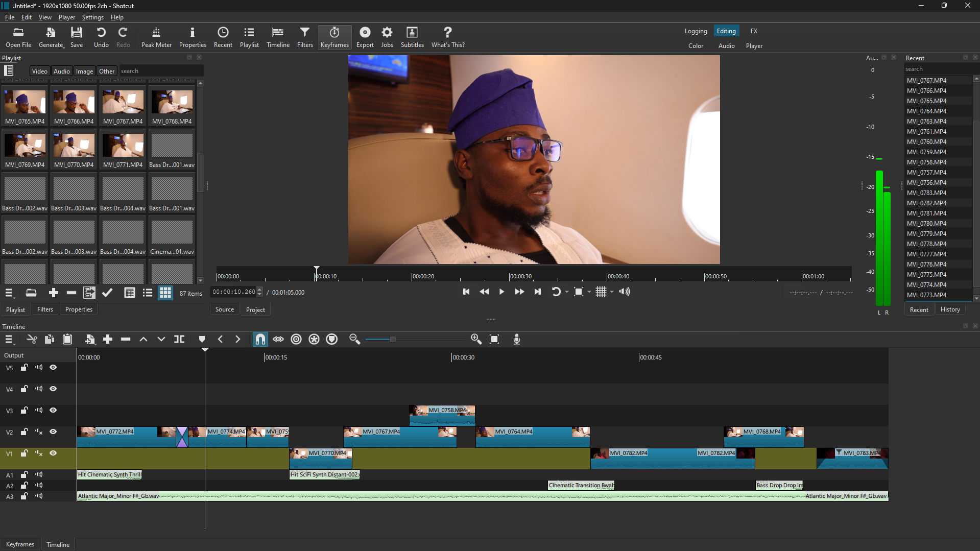980x551 pixels.
Task: Lock the V5 track
Action: coord(24,368)
